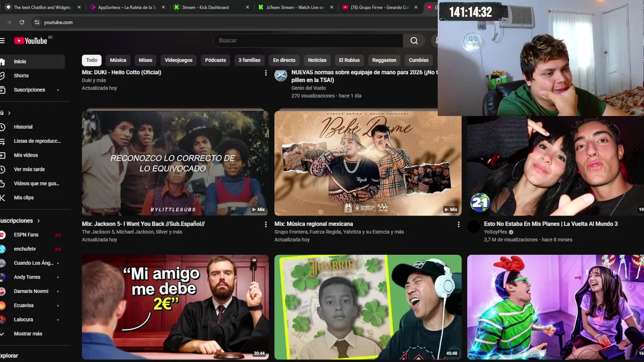Screen dimensions: 644x362
Task: Click the Inicio home icon
Action: coord(3,61)
